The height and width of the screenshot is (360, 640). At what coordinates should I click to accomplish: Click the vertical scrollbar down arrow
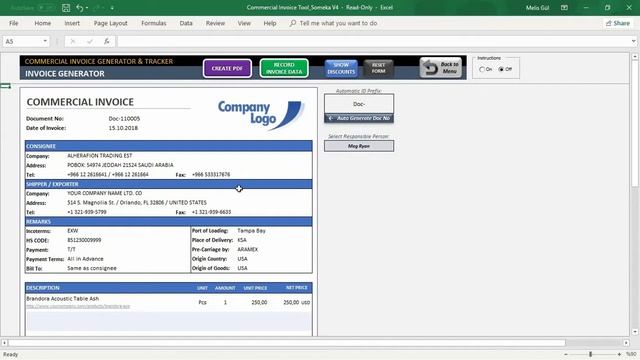[x=635, y=332]
